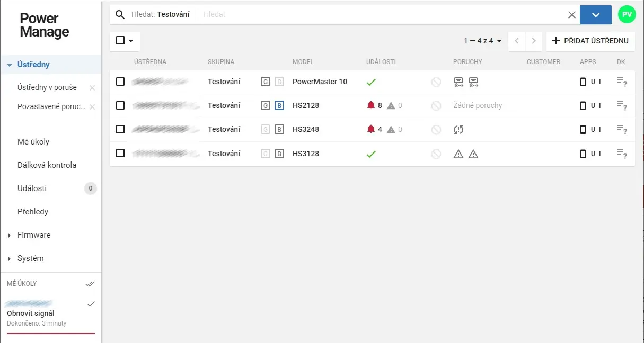Click the second fault icon in PowerMaster 10 row
Image resolution: width=644 pixels, height=343 pixels.
(x=473, y=82)
